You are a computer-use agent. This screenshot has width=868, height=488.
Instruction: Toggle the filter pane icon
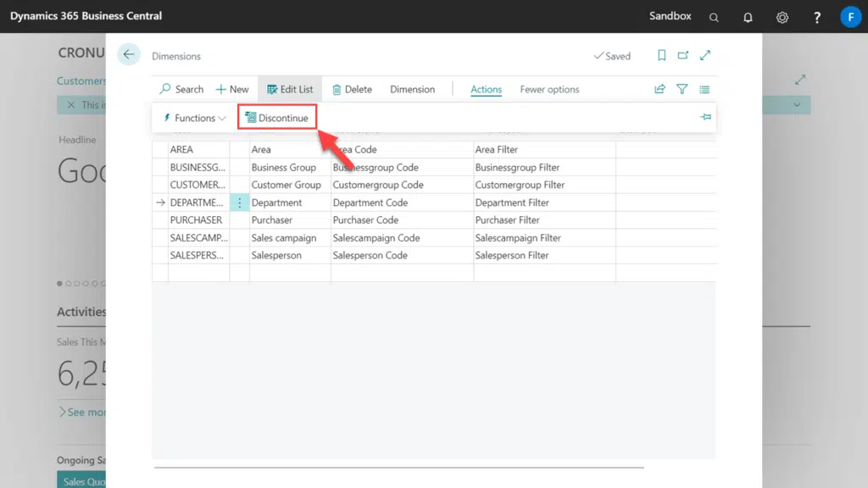point(682,89)
